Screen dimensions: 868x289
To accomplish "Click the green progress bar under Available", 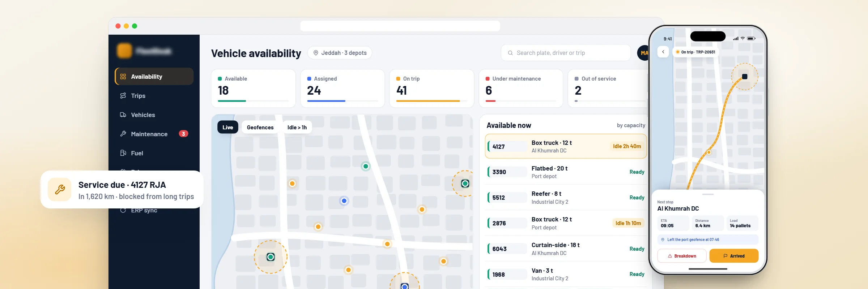I will click(x=232, y=101).
